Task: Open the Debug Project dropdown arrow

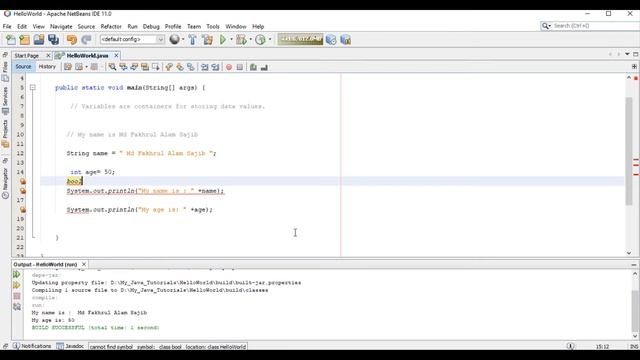Action: pos(250,40)
